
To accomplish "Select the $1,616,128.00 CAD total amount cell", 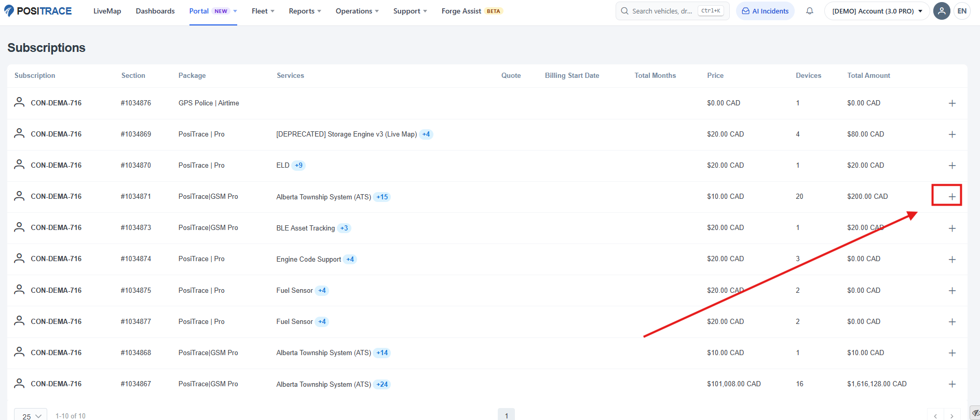I will point(877,384).
